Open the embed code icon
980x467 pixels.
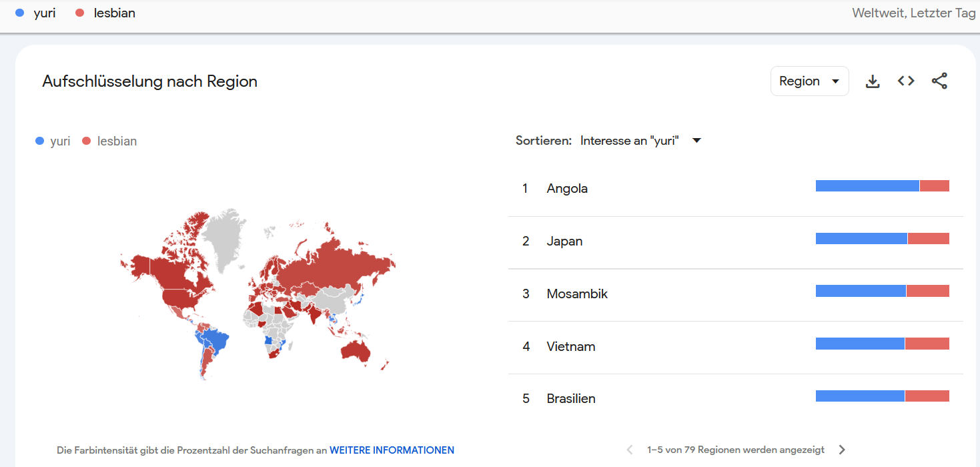coord(906,81)
